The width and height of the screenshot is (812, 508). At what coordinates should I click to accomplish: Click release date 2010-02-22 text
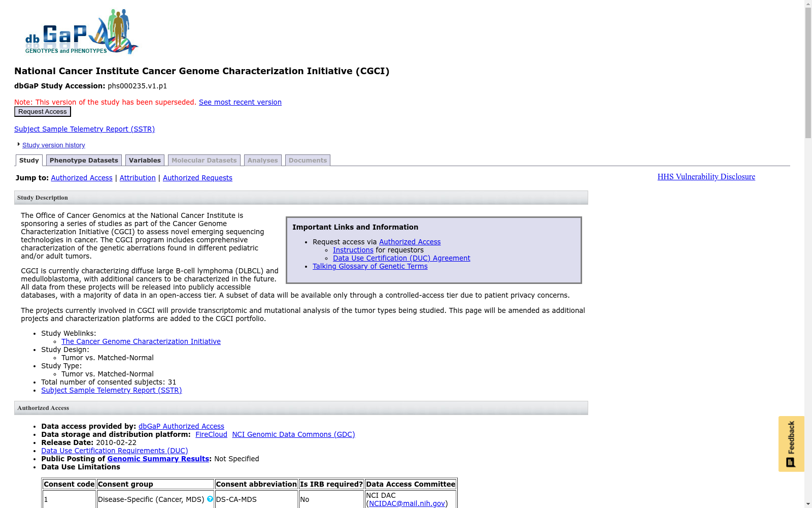click(x=116, y=442)
